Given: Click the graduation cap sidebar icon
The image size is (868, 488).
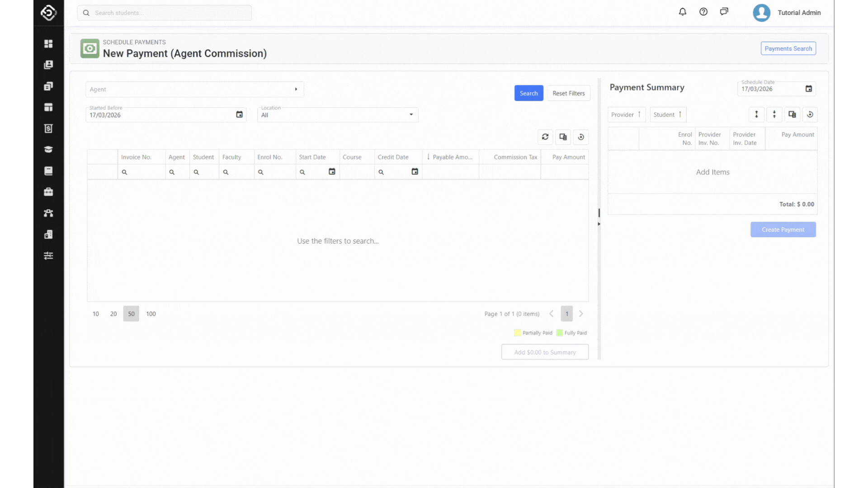Looking at the screenshot, I should [x=48, y=150].
